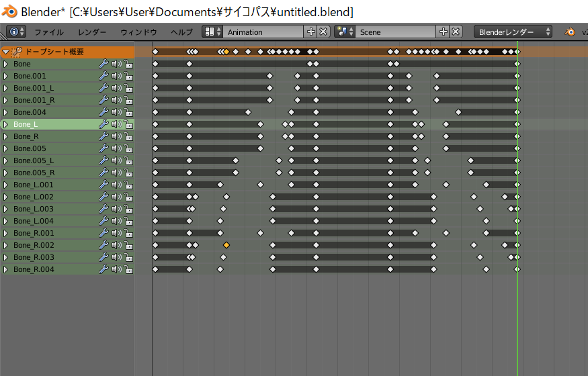Lock the Bone.001 channel
588x376 pixels.
point(128,76)
